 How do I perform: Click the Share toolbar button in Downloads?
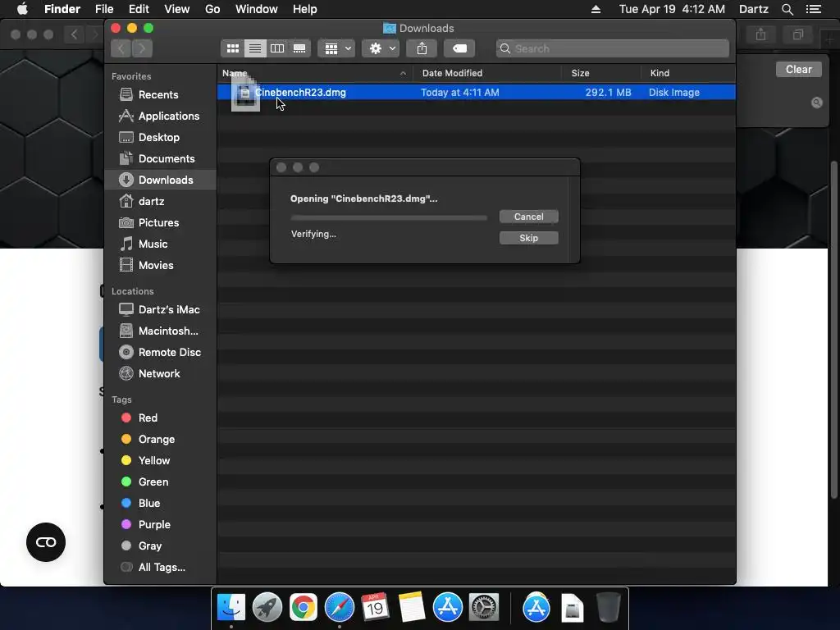(422, 48)
